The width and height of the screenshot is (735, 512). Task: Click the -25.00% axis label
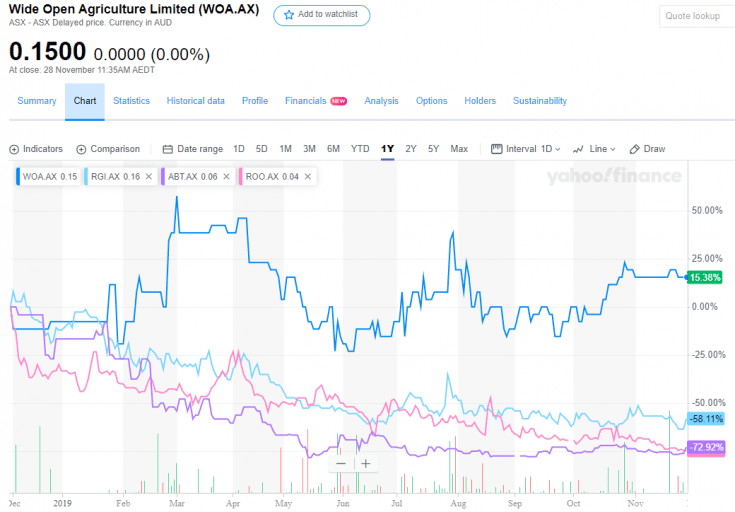(708, 355)
